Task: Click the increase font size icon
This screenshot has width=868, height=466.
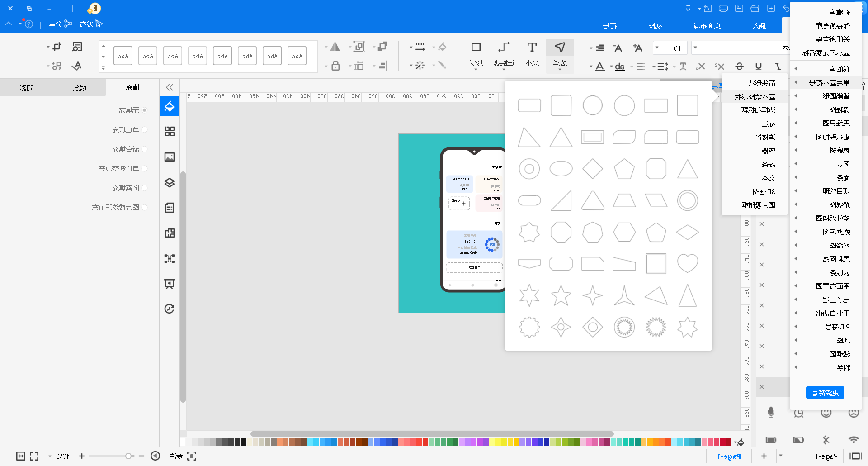Action: point(637,48)
